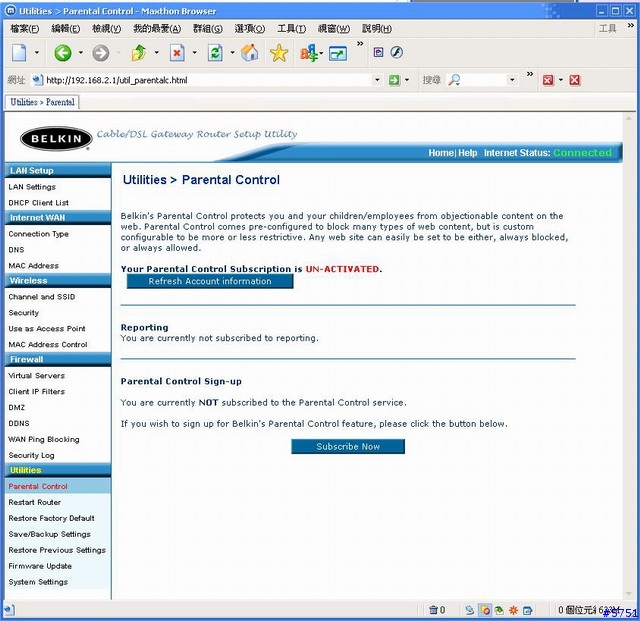Expand the address bar URL dropdown
This screenshot has width=640, height=621.
click(x=377, y=80)
